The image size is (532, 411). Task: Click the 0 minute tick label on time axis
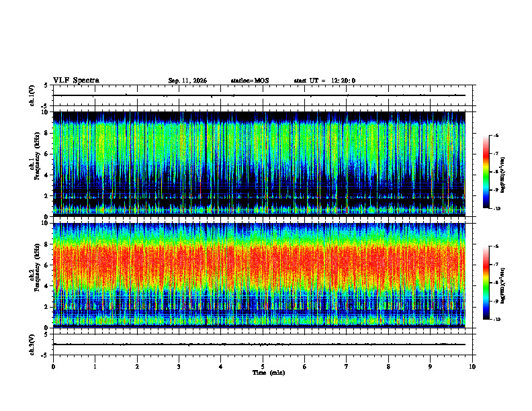53,367
